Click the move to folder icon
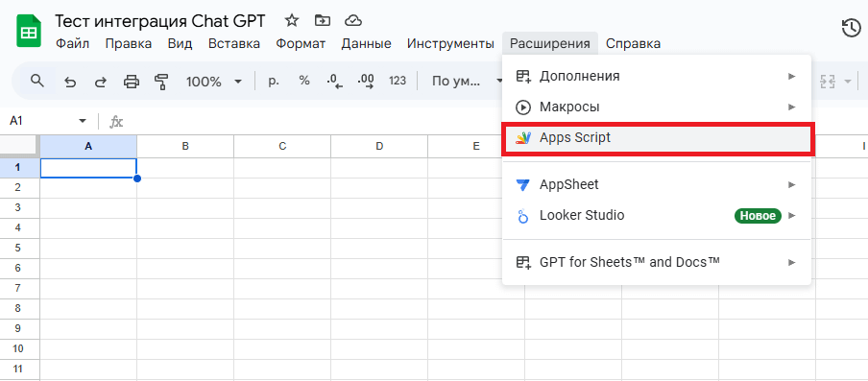 pos(322,21)
